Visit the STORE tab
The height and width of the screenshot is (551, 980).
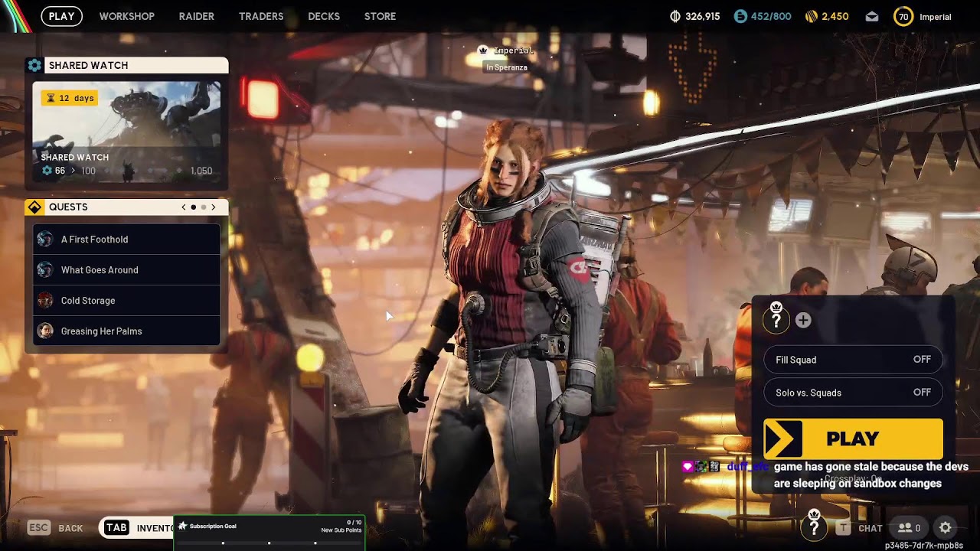pyautogui.click(x=380, y=16)
